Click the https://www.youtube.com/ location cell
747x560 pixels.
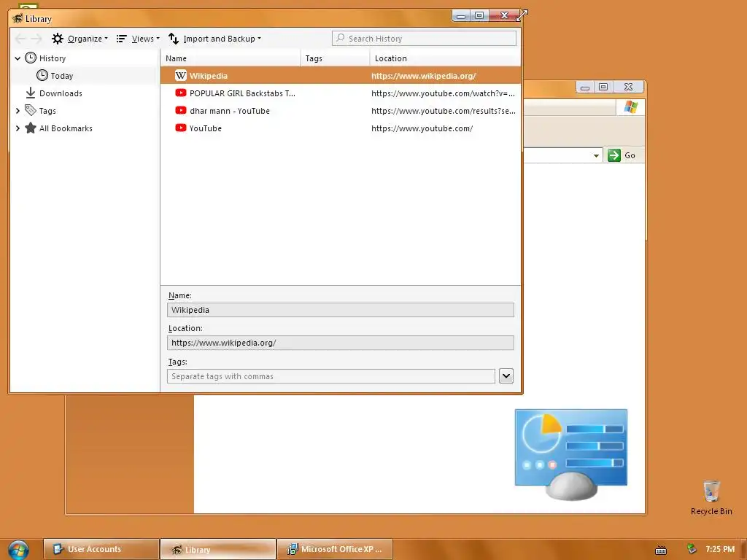422,128
